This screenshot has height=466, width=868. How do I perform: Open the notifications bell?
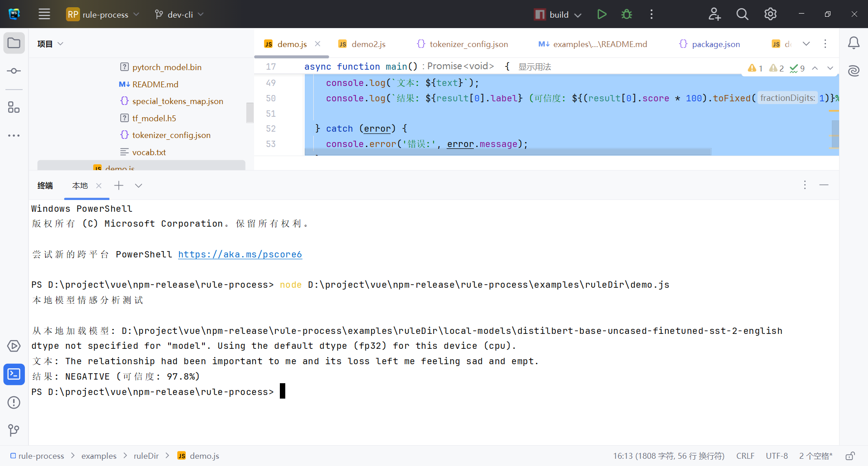pyautogui.click(x=854, y=43)
